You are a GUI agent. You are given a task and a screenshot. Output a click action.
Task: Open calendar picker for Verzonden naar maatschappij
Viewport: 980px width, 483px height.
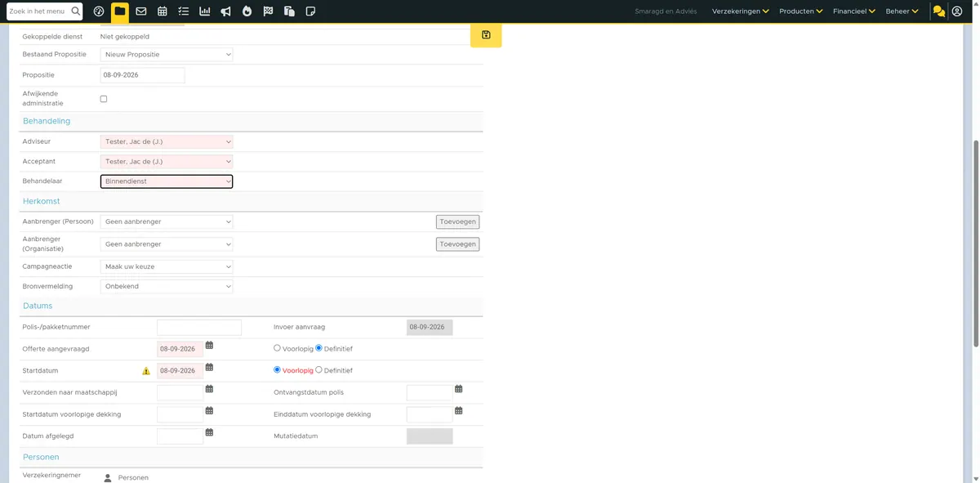pos(209,389)
